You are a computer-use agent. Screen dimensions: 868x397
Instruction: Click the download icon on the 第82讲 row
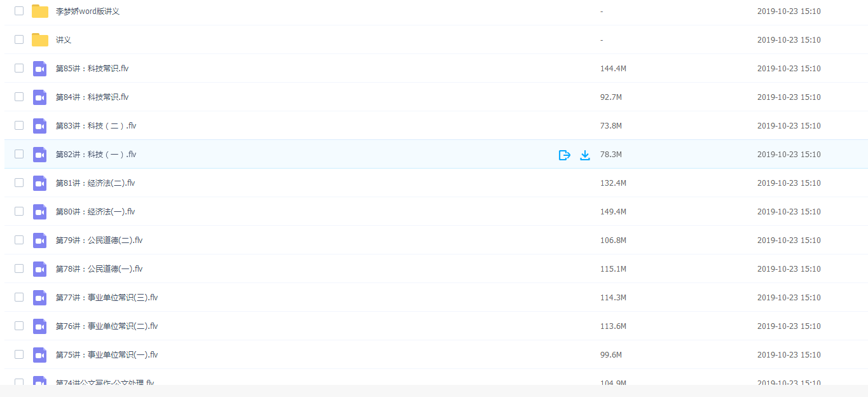585,155
